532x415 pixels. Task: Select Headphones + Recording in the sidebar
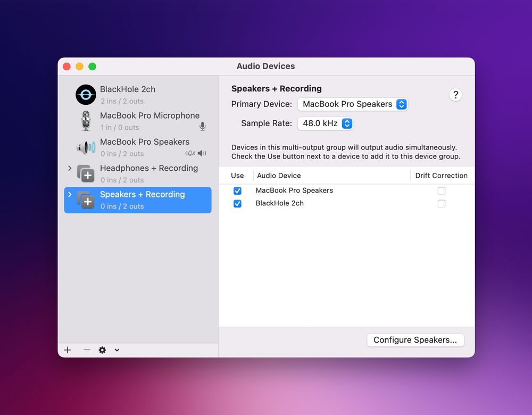tap(138, 174)
